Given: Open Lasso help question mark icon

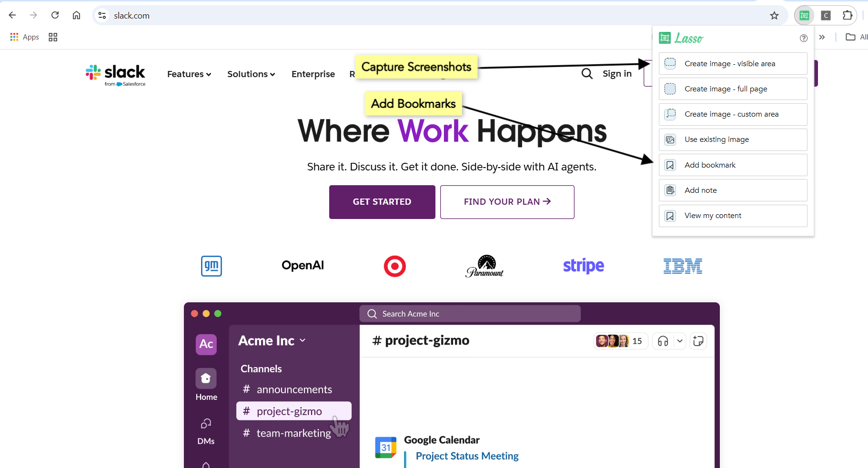Looking at the screenshot, I should (x=804, y=38).
